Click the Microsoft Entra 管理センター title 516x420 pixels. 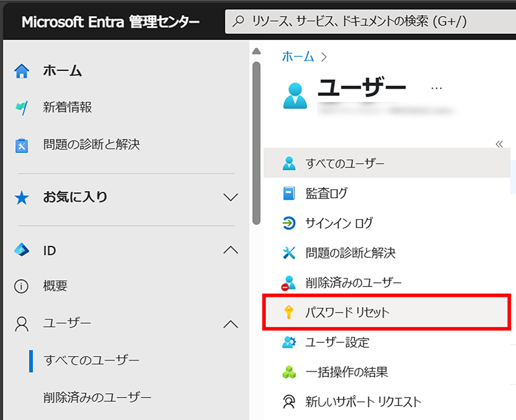click(110, 22)
